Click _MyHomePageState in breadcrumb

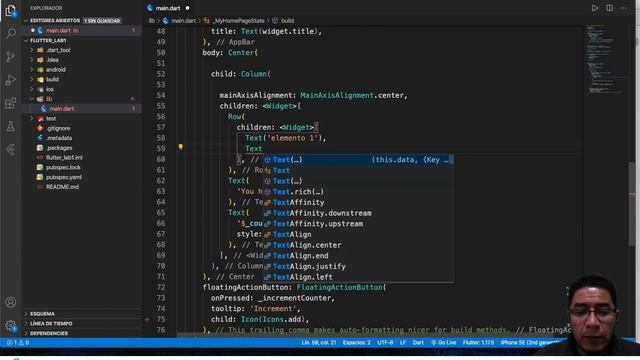[x=238, y=20]
